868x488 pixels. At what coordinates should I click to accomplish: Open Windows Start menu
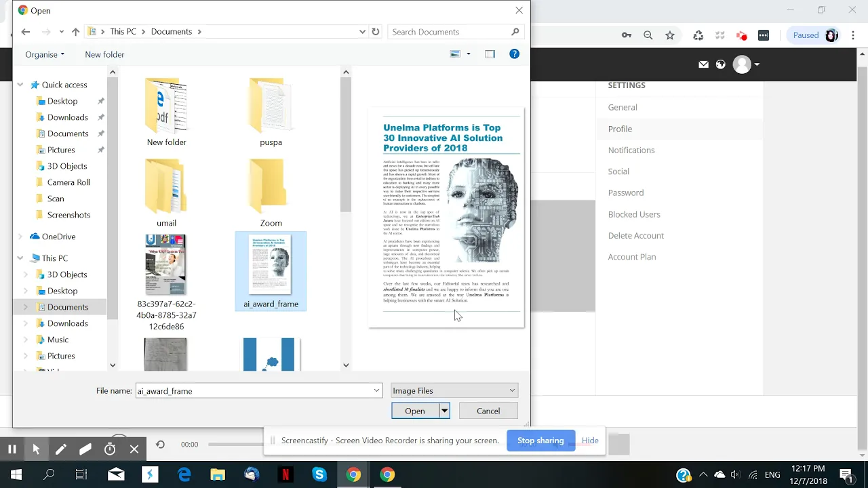click(x=16, y=474)
